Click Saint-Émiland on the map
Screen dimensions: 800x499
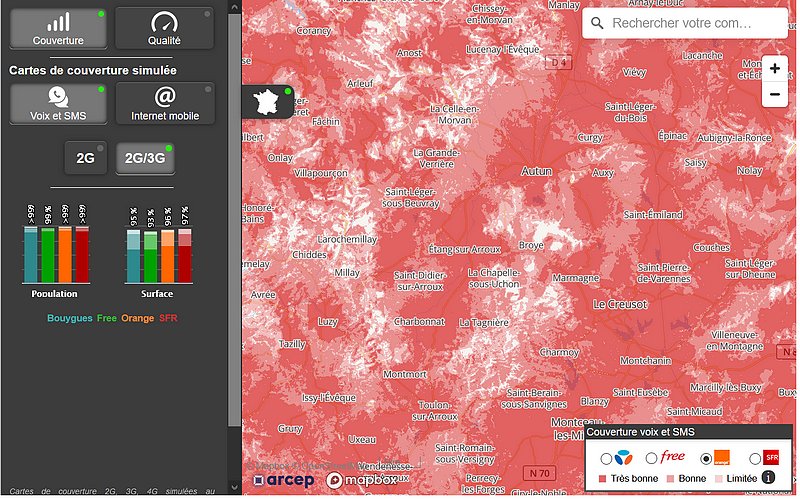tap(653, 215)
